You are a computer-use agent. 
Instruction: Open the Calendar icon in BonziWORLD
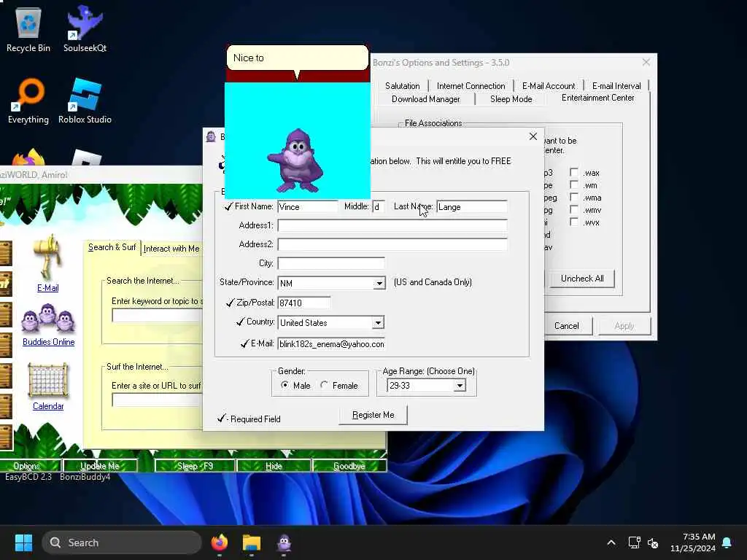pos(47,380)
